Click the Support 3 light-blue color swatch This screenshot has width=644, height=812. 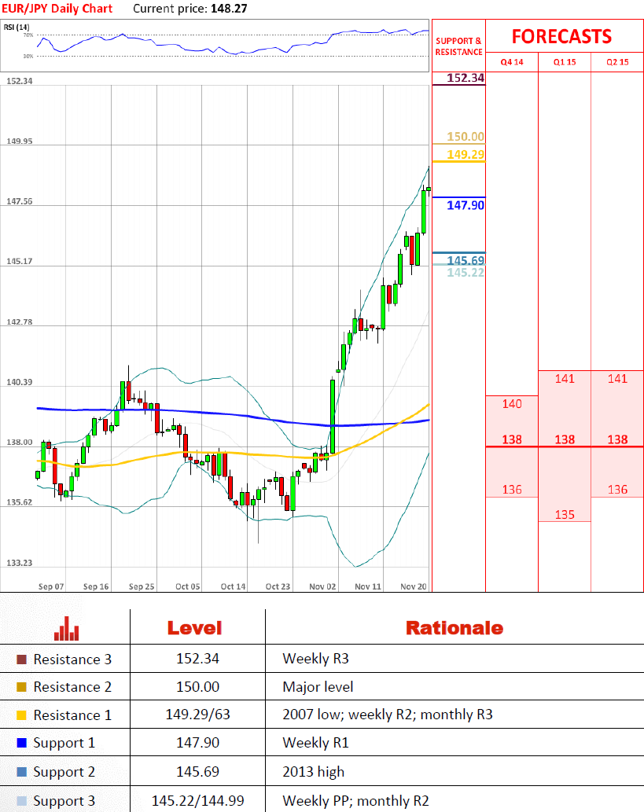click(21, 801)
